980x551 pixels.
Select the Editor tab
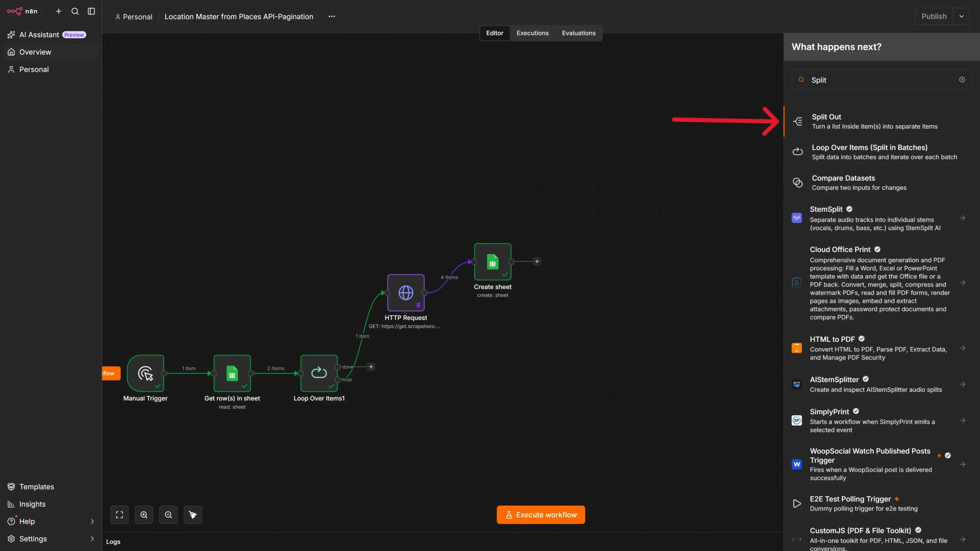[495, 33]
